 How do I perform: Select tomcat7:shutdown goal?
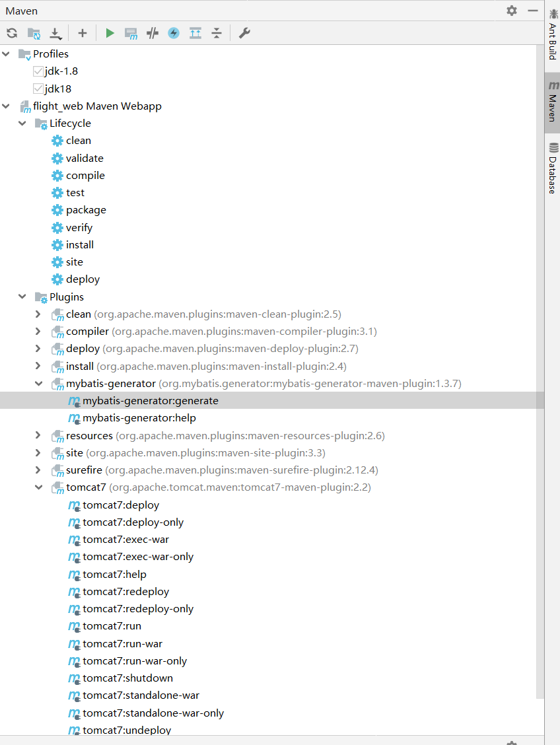click(x=127, y=678)
